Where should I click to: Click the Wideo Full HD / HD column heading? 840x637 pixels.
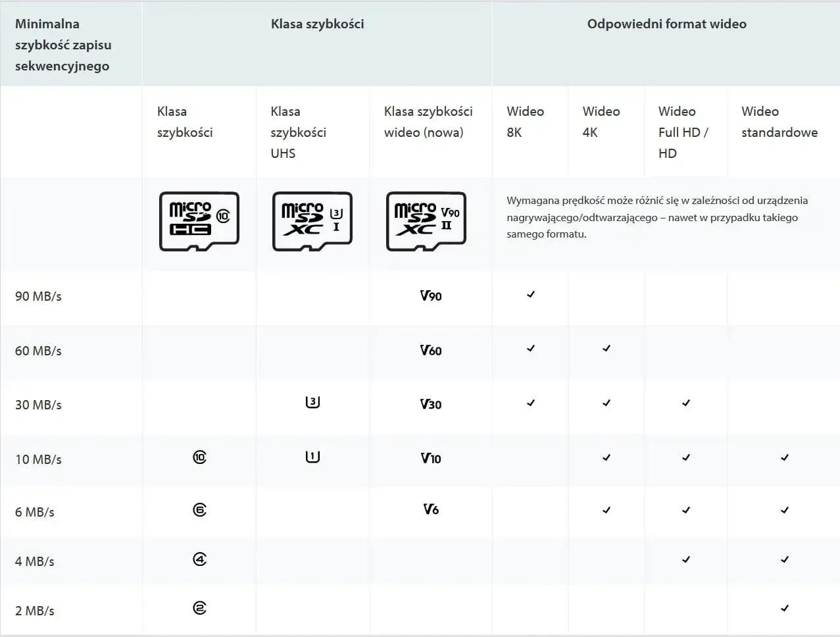683,132
